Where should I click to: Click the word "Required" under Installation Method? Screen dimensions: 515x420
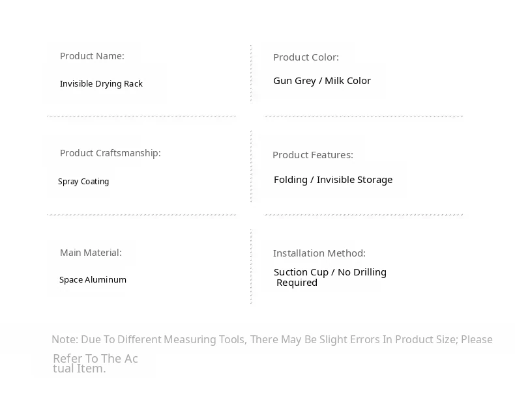pos(297,283)
